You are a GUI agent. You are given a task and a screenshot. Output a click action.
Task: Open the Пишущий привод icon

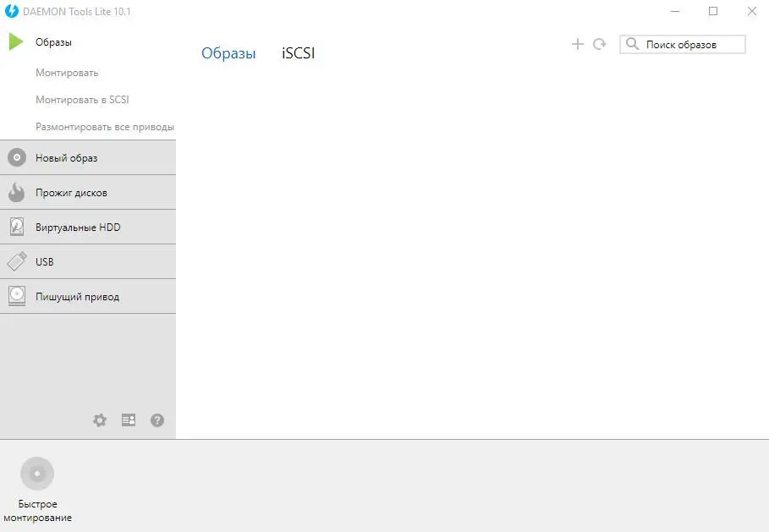17,297
